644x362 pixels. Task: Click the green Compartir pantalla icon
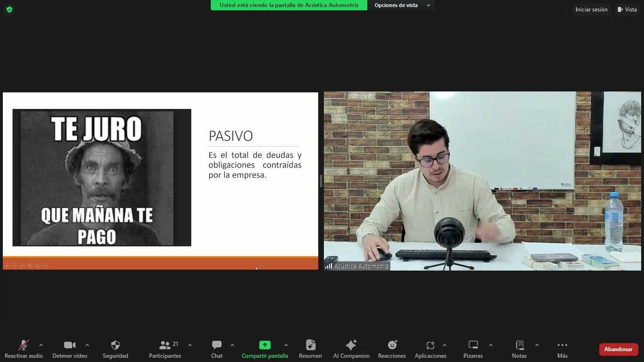click(265, 345)
